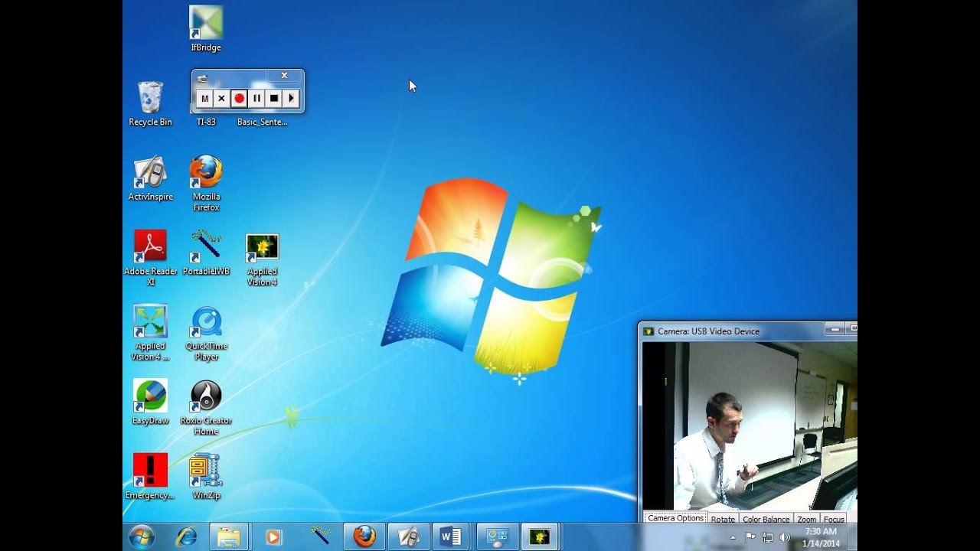Start recording with the red record button
Image resolution: width=980 pixels, height=551 pixels.
239,98
